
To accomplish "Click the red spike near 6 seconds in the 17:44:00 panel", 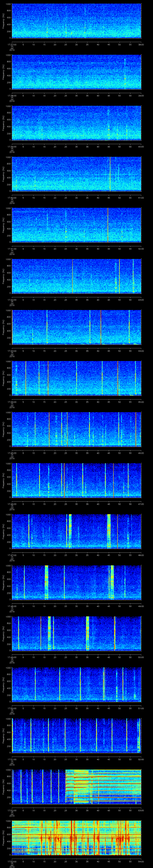I will (26, 378).
